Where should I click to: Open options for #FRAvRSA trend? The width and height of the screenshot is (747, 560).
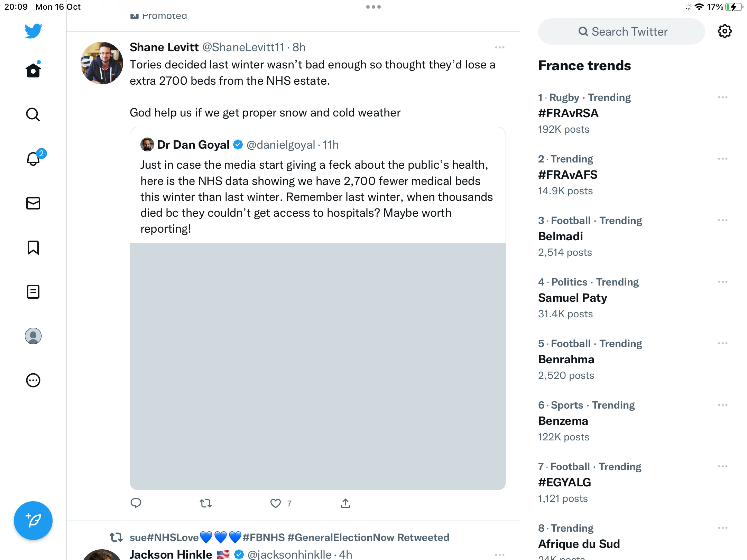723,97
